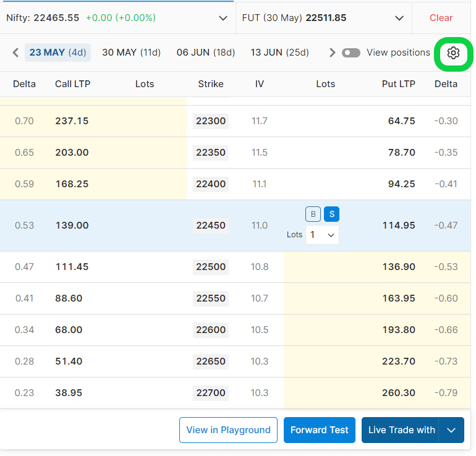Click put LTP 78.70
Screen dimensions: 476x456
402,153
